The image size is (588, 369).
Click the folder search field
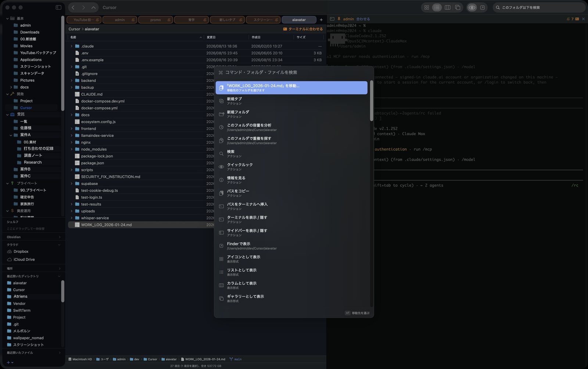(539, 7)
